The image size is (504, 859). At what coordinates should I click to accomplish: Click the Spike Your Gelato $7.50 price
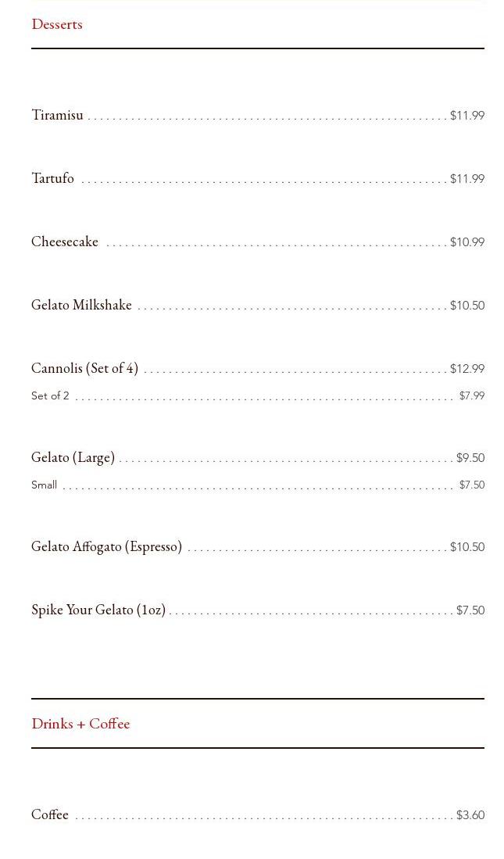[470, 610]
